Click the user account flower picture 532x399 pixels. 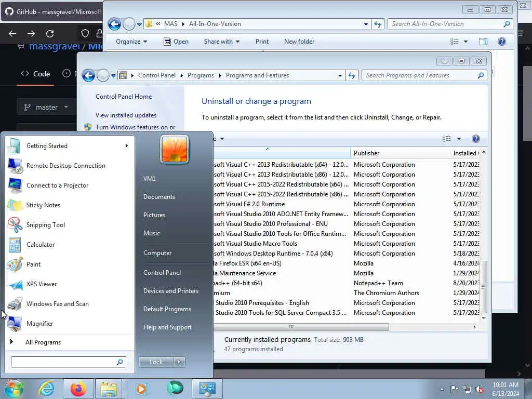[x=175, y=149]
